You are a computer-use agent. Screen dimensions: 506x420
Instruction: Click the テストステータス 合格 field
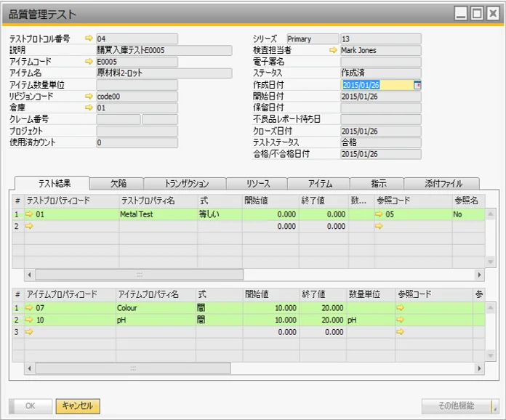[x=381, y=142]
